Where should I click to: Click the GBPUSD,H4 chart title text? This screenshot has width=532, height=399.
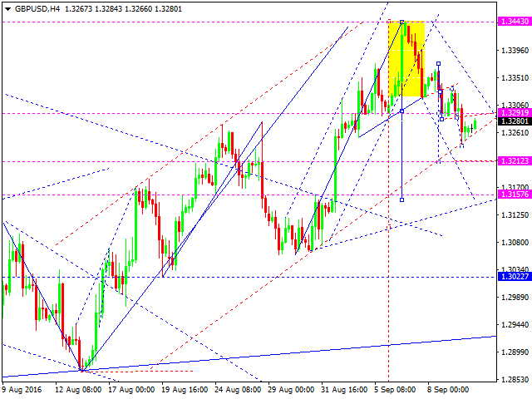coord(37,9)
